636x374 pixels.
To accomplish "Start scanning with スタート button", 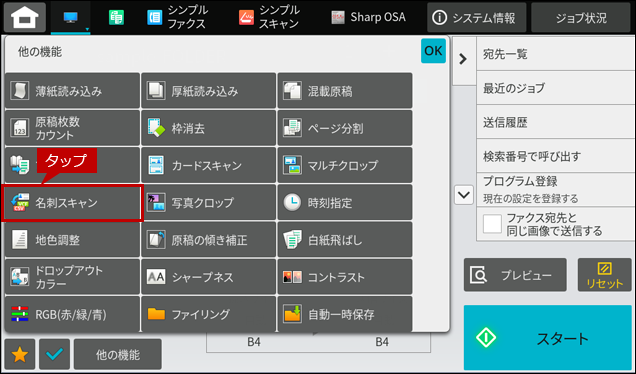I will pos(548,337).
